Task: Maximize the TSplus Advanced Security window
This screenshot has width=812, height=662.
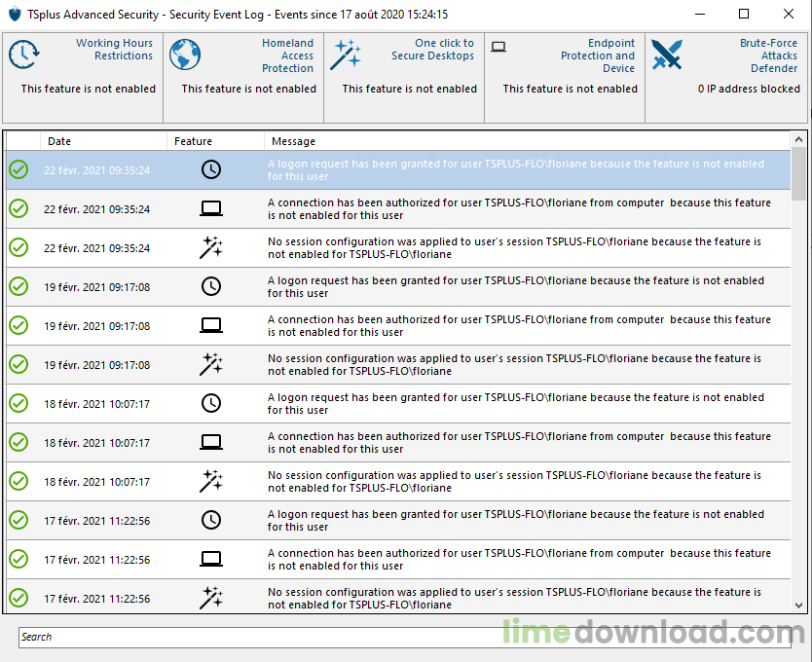Action: click(744, 14)
